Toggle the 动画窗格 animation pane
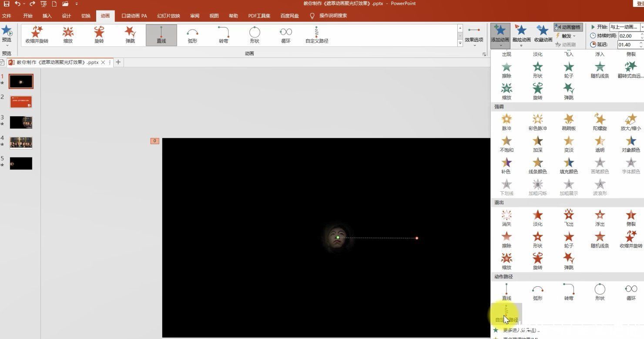 pyautogui.click(x=568, y=27)
